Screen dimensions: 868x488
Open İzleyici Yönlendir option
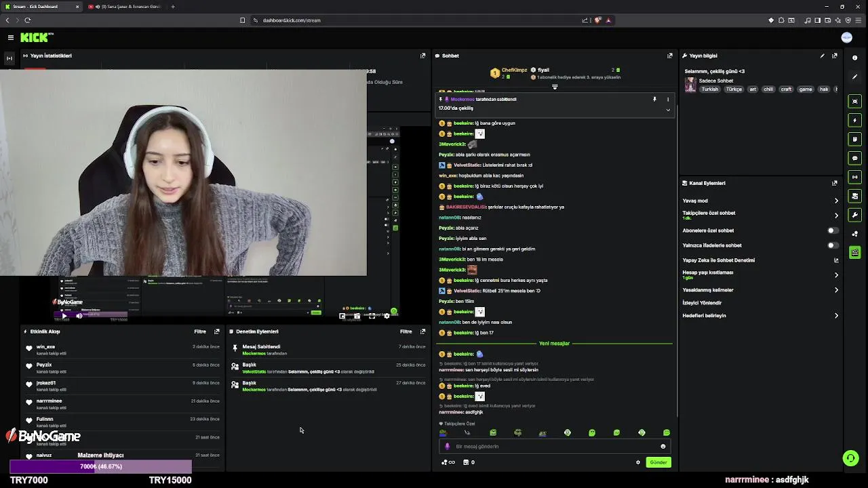coord(702,303)
